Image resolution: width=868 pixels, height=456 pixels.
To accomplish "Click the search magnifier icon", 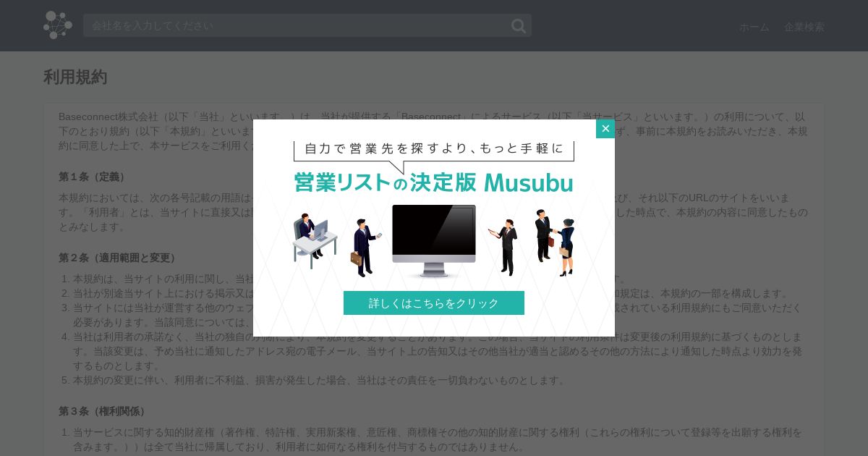I will (519, 26).
